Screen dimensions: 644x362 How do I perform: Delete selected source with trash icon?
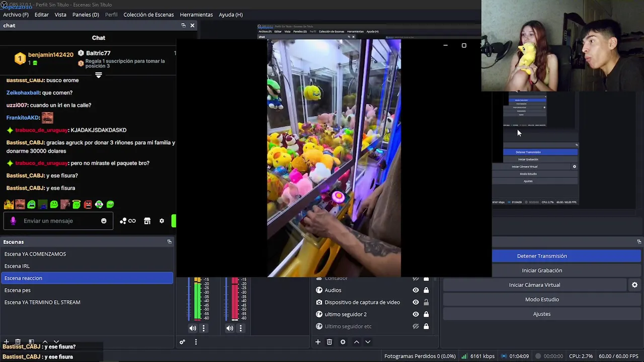(330, 342)
